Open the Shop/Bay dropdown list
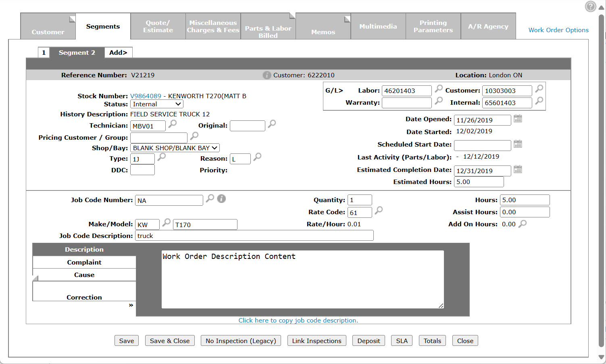606x364 pixels. [175, 148]
